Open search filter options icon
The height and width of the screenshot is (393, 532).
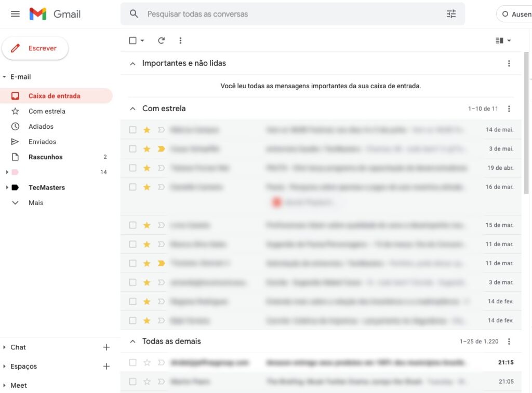451,14
